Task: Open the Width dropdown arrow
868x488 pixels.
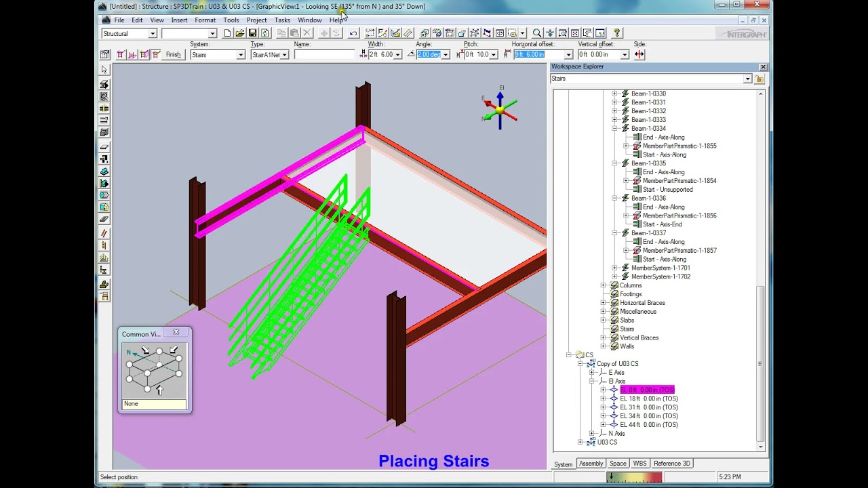Action: pos(398,55)
